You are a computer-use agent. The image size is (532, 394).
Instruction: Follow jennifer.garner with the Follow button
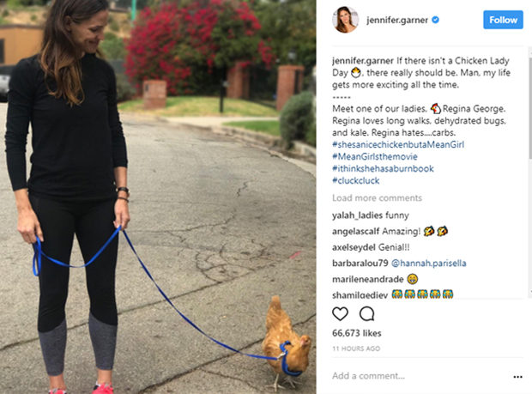pos(503,20)
